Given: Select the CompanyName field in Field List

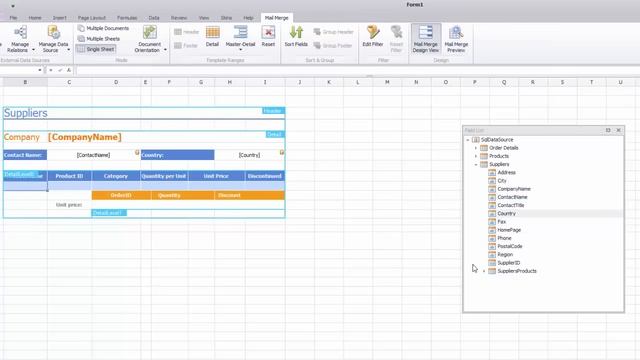Looking at the screenshot, I should click(513, 189).
